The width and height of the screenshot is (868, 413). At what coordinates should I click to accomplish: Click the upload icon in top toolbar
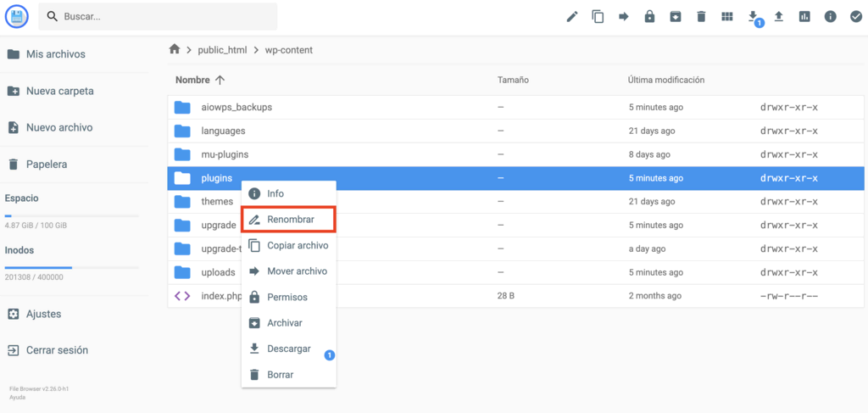[x=778, y=16]
